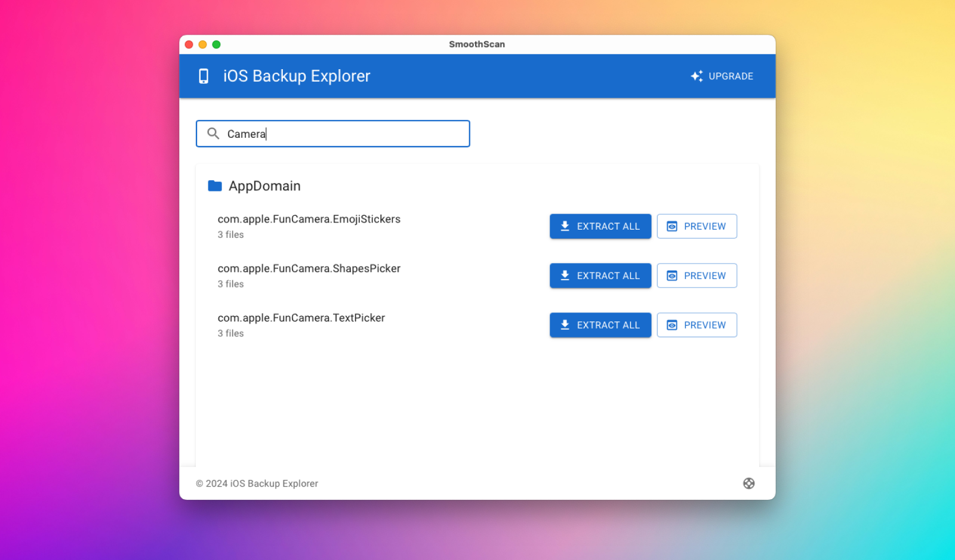This screenshot has width=955, height=560.
Task: Select the AppDomain heading
Action: [264, 186]
